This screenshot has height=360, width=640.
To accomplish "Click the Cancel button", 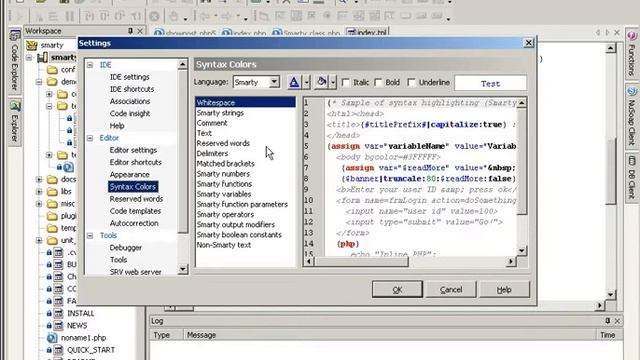I will click(x=451, y=289).
